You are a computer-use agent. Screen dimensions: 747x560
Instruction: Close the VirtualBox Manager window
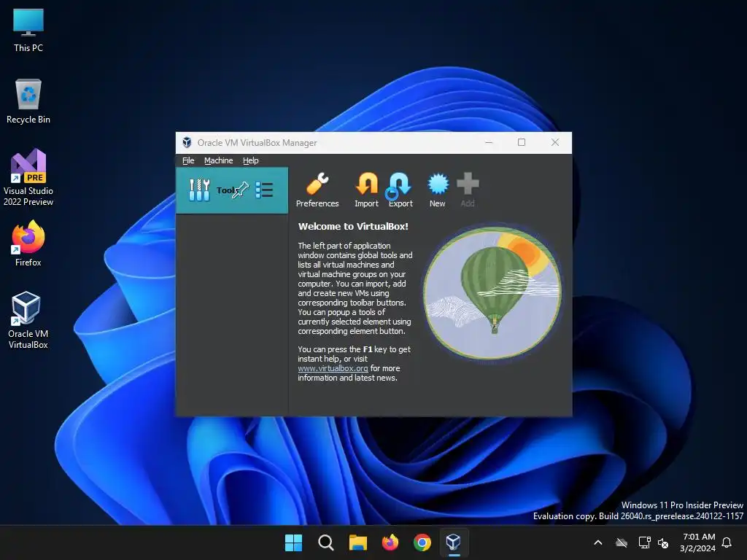(x=555, y=142)
